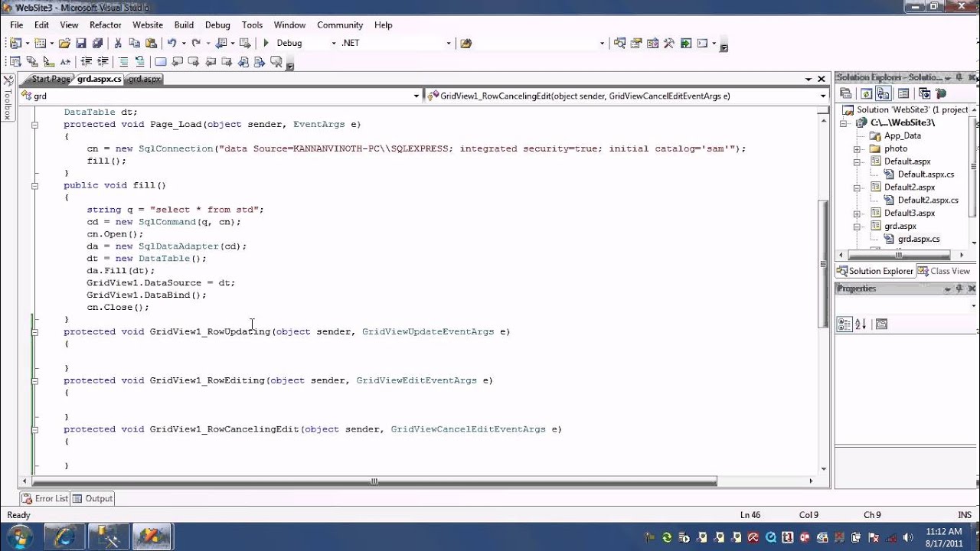Collapse the fill method outline
This screenshot has width=980, height=551.
(34, 185)
